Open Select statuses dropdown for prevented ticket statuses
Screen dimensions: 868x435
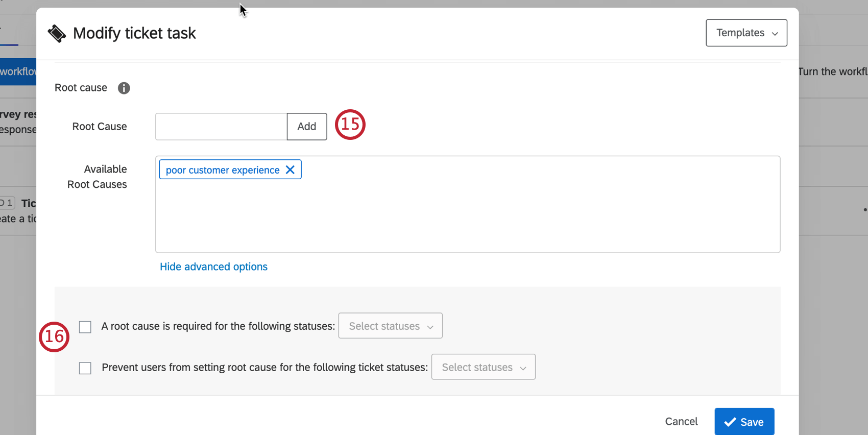484,367
